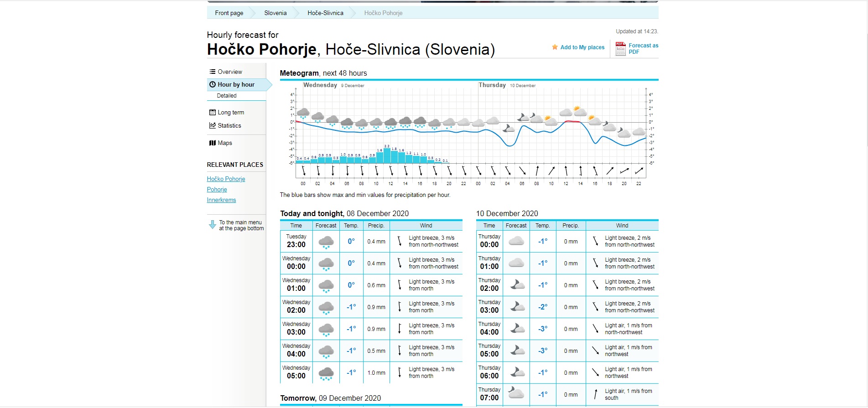Click the snow cloud icon for Tuesday 23:00

(x=326, y=242)
